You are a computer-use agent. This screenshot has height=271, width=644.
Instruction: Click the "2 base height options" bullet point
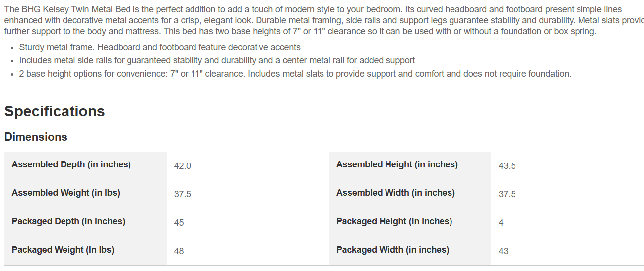click(295, 74)
